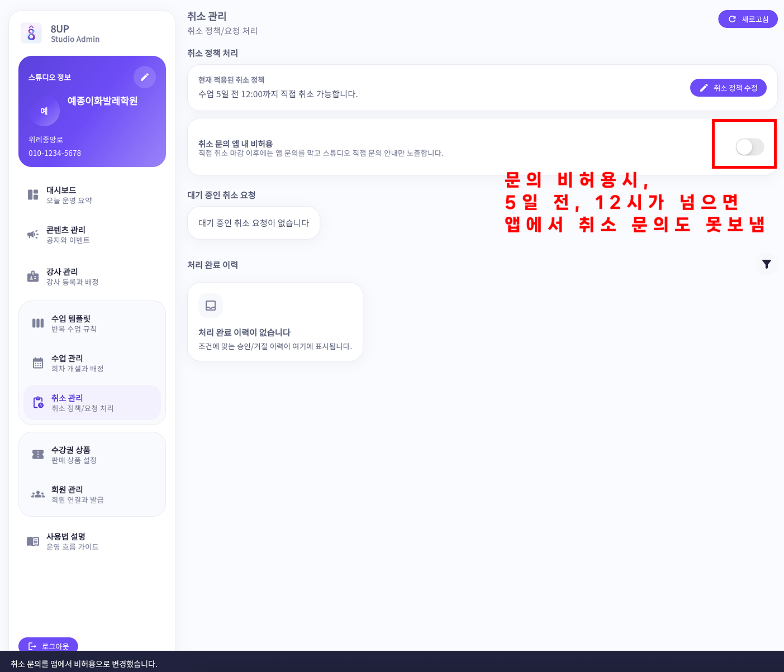The width and height of the screenshot is (784, 672).
Task: Click the 8UP logo icon
Action: [31, 33]
